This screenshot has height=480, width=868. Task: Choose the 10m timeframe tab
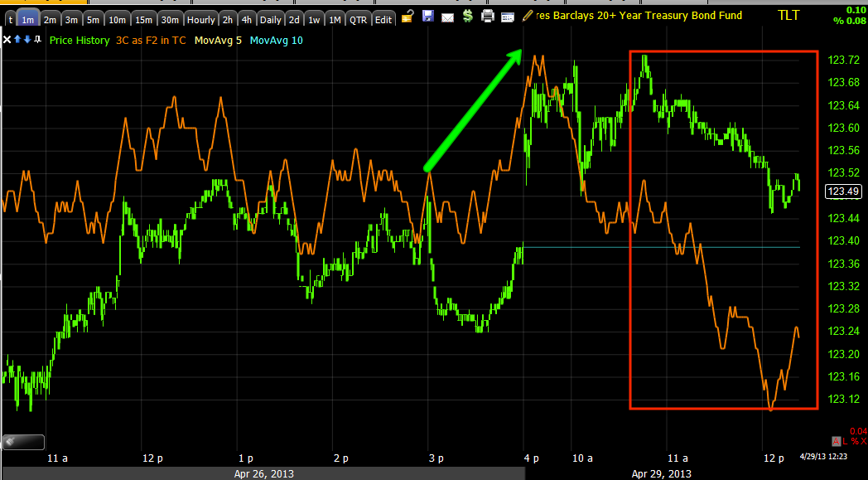click(117, 19)
